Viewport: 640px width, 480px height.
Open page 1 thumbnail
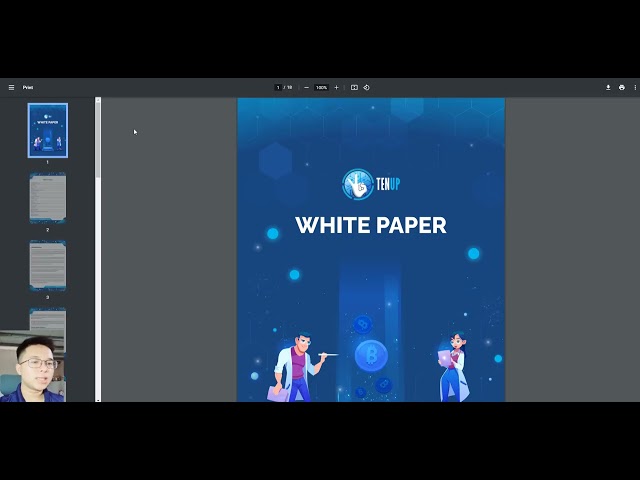[x=48, y=130]
